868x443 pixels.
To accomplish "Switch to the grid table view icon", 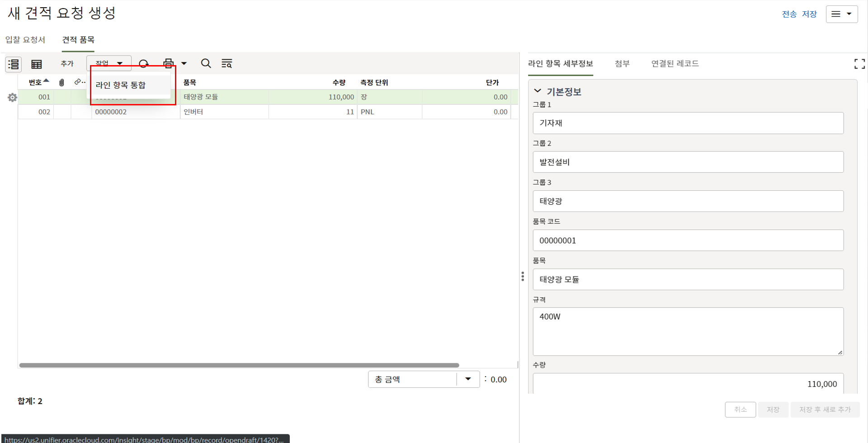I will coord(36,64).
